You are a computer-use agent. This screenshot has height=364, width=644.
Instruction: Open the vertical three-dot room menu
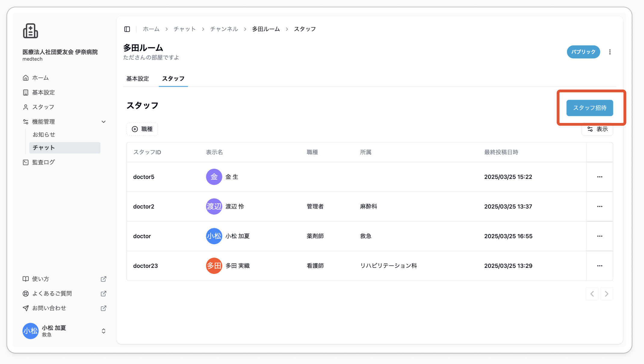[610, 52]
